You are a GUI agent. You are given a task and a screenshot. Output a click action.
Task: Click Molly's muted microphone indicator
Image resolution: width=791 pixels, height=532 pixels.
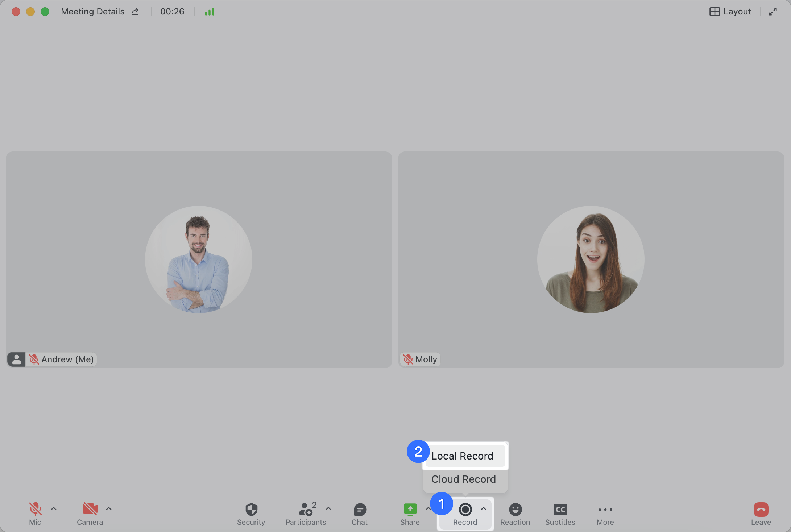point(409,359)
